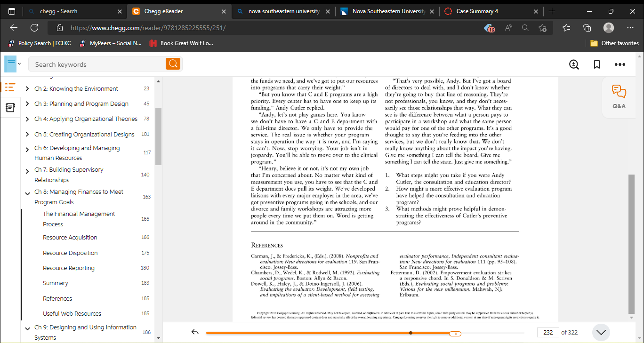The width and height of the screenshot is (644, 343).
Task: Open the shopping extension icon with 16 badge
Action: (490, 28)
